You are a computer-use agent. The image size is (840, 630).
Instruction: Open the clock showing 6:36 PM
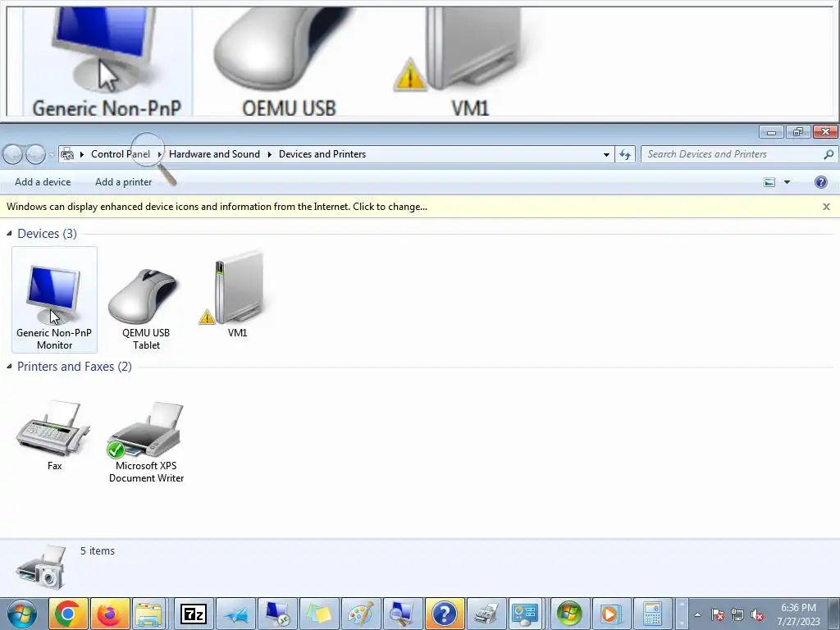[799, 614]
